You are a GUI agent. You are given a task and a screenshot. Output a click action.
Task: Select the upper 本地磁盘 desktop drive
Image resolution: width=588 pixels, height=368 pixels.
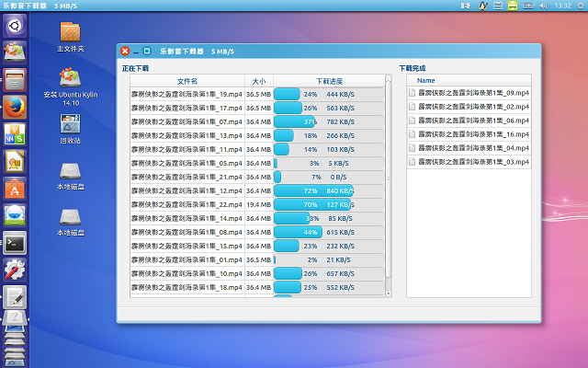click(x=70, y=176)
